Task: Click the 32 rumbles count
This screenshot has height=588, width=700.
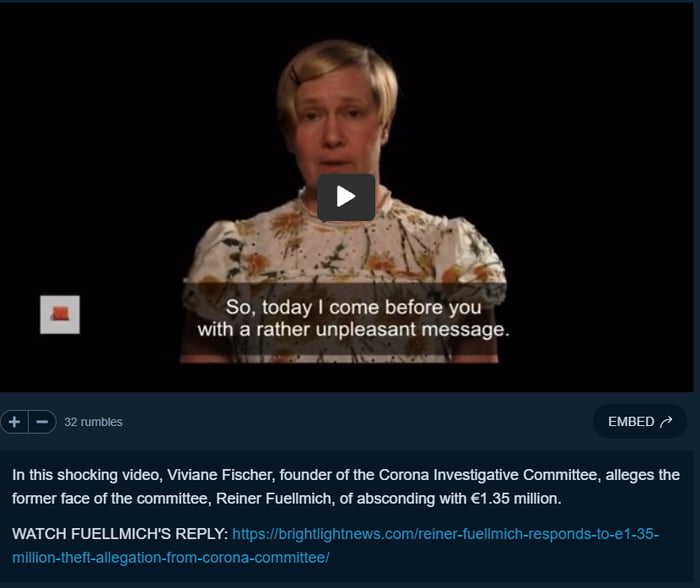Action: click(x=93, y=422)
